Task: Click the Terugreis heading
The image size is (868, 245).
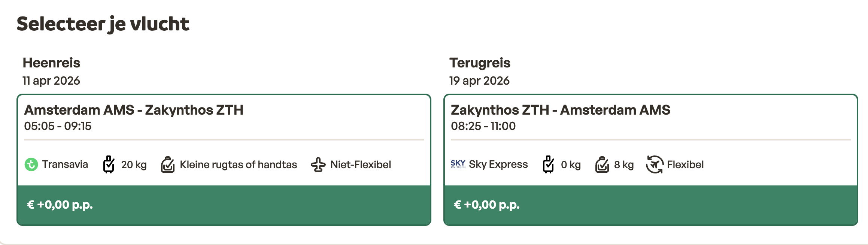Action: (x=480, y=63)
